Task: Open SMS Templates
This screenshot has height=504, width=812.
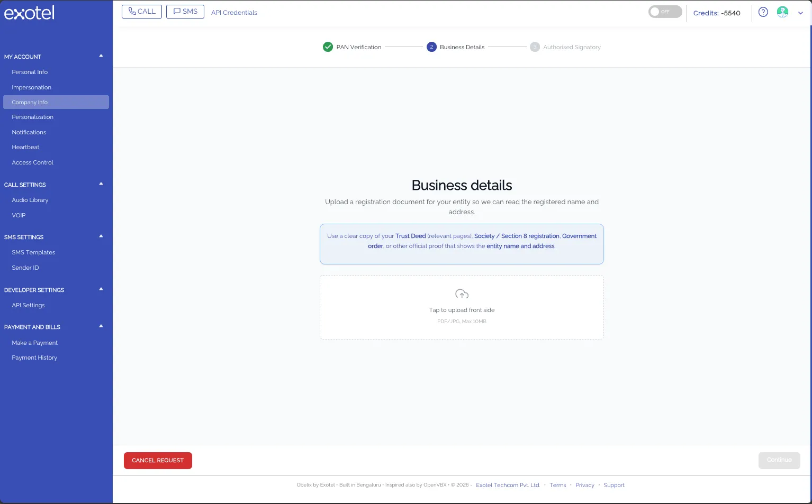Action: point(33,252)
